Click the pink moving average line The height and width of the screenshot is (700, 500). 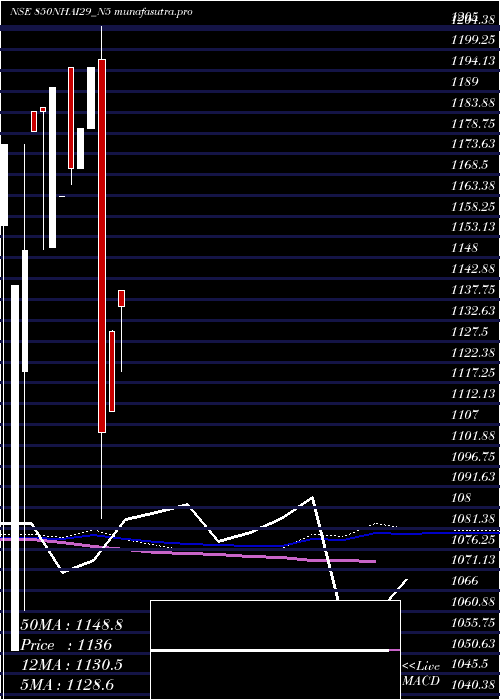pos(188,552)
